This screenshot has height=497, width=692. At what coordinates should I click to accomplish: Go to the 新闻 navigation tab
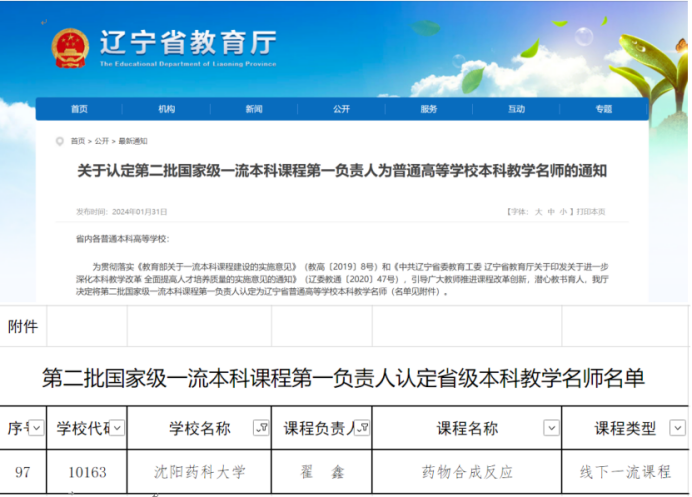coord(254,109)
